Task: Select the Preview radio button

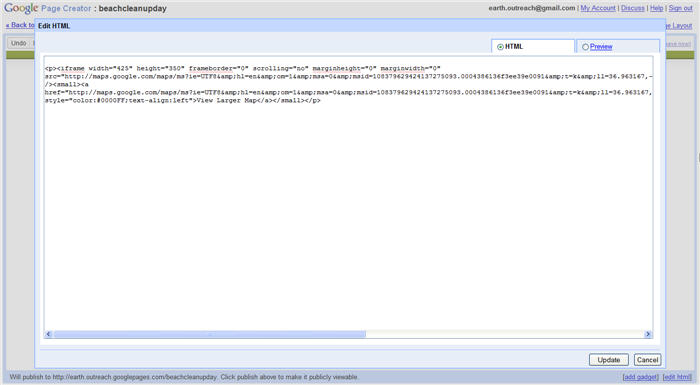Action: click(585, 47)
